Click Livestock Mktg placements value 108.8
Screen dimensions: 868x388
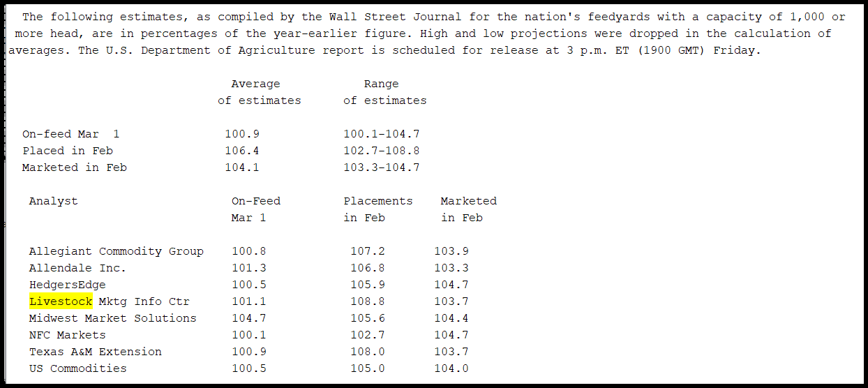[x=368, y=301]
